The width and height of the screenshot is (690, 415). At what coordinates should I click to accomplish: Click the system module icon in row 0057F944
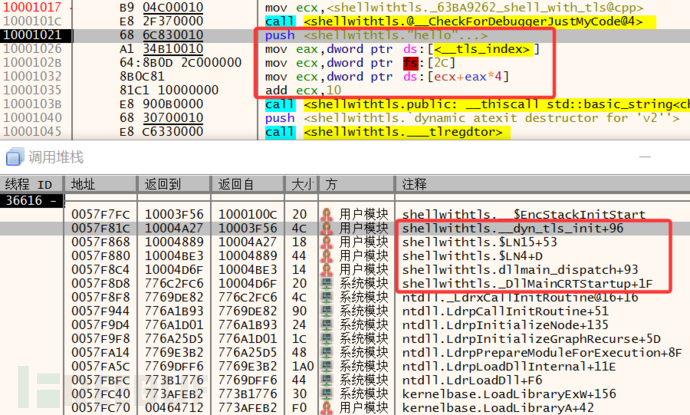pos(327,311)
